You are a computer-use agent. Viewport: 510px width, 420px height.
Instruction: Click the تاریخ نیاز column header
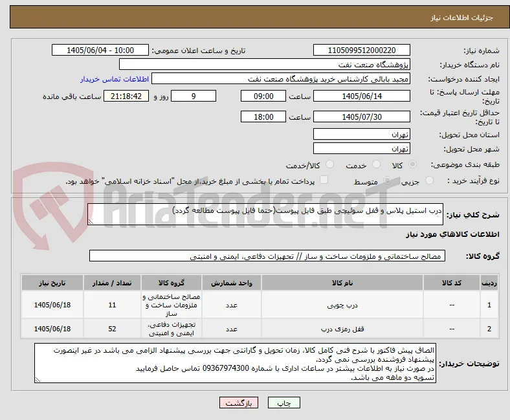[52, 283]
